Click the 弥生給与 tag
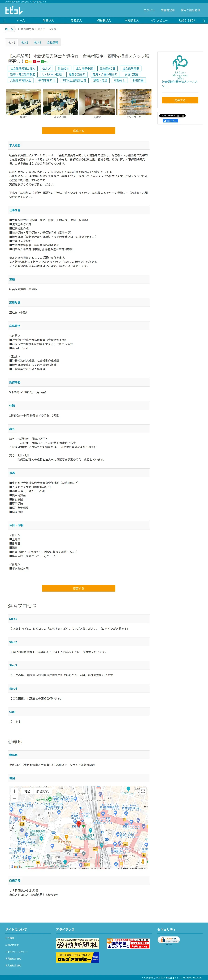Viewport: 208px width, 980px height. click(x=63, y=69)
